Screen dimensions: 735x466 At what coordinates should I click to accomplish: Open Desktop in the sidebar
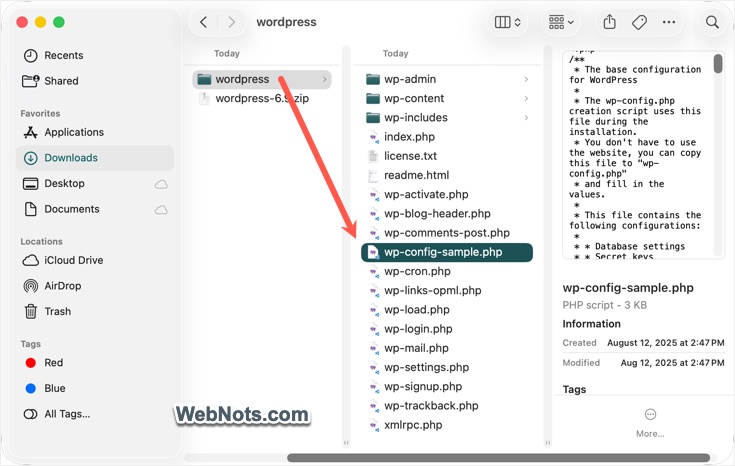tap(96, 183)
